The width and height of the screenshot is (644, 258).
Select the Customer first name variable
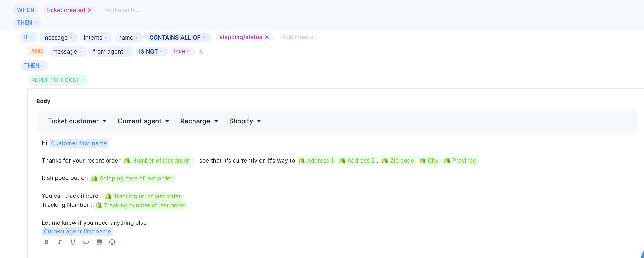click(x=79, y=143)
